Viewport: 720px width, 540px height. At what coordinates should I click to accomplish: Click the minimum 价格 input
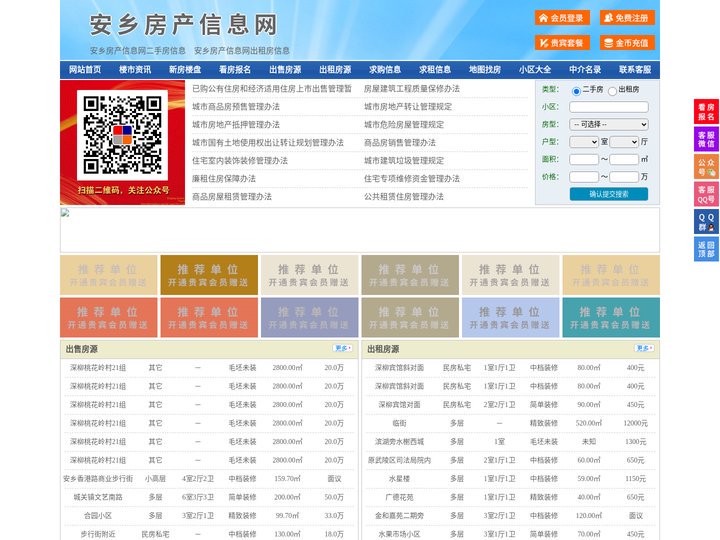[x=584, y=177]
